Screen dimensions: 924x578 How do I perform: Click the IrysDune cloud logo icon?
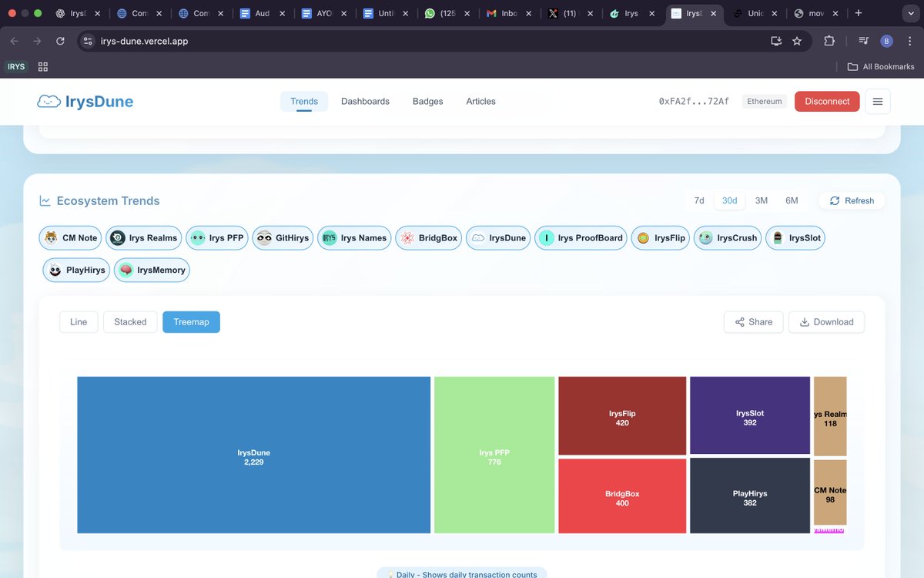pos(49,101)
